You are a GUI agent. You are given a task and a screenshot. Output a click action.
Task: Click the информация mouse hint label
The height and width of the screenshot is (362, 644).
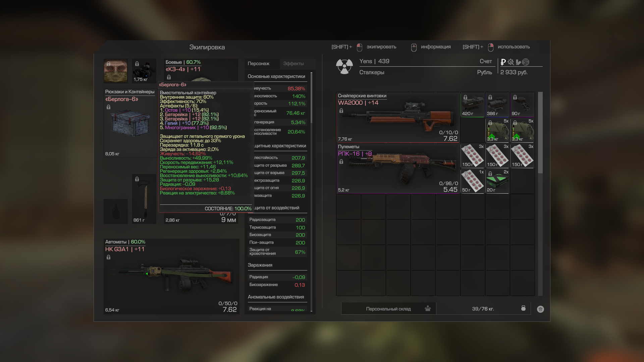pyautogui.click(x=436, y=47)
